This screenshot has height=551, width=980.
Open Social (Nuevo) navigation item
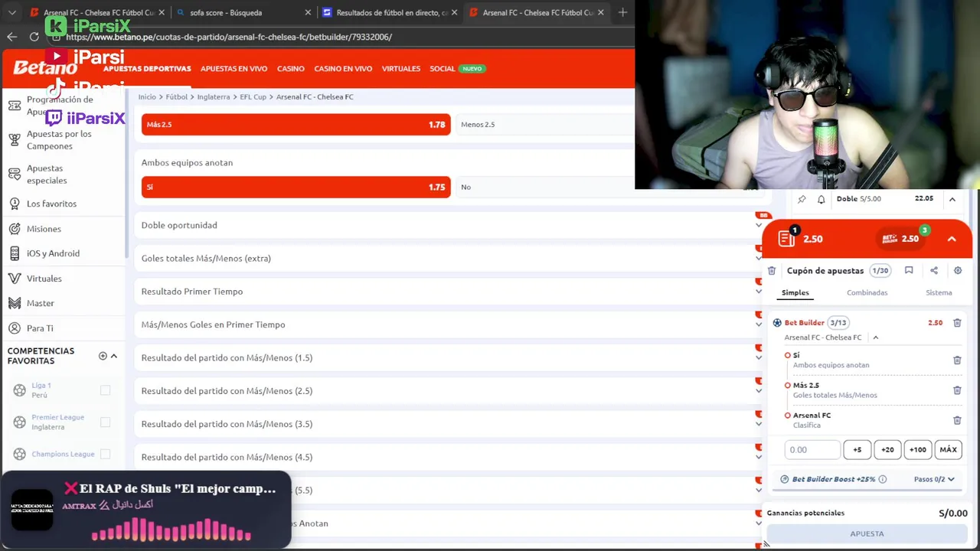456,69
